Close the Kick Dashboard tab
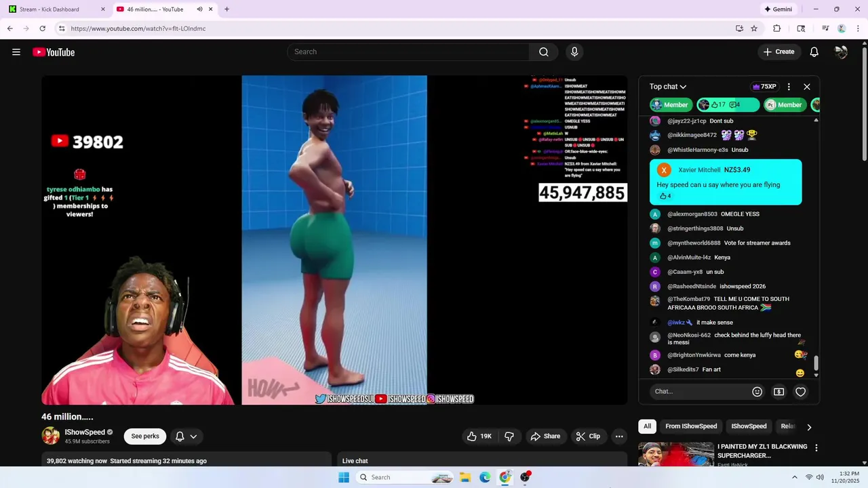Screen dimensions: 868x488 (x=102, y=9)
